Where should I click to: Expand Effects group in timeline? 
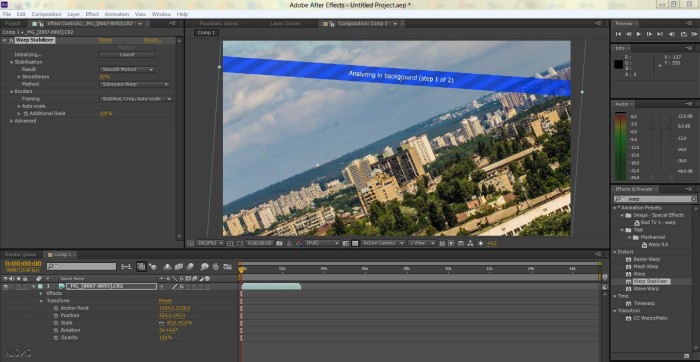coord(41,293)
